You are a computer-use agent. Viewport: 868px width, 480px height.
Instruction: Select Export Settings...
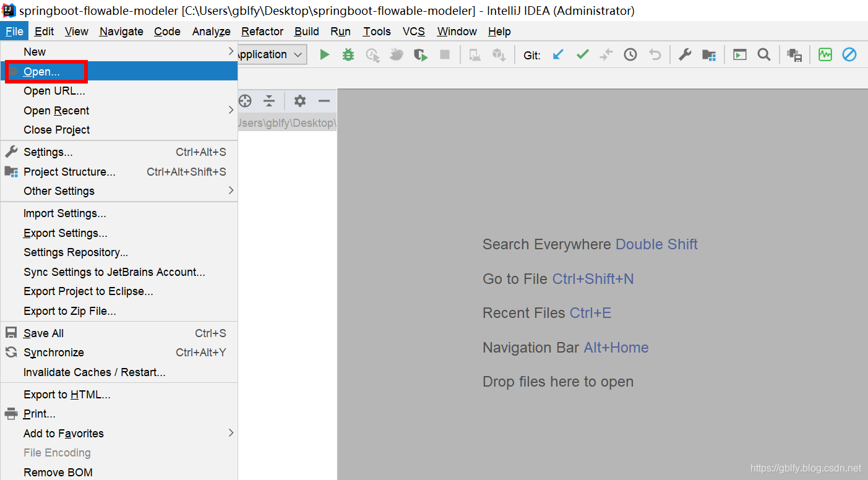(119, 233)
